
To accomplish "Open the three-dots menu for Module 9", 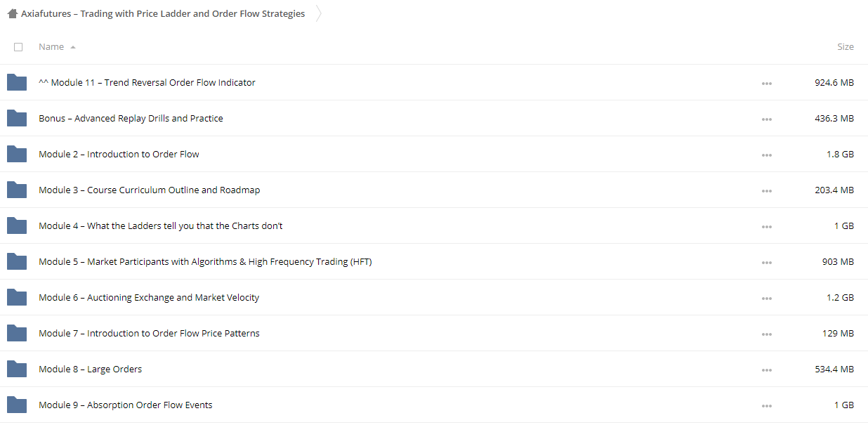I will coord(766,406).
